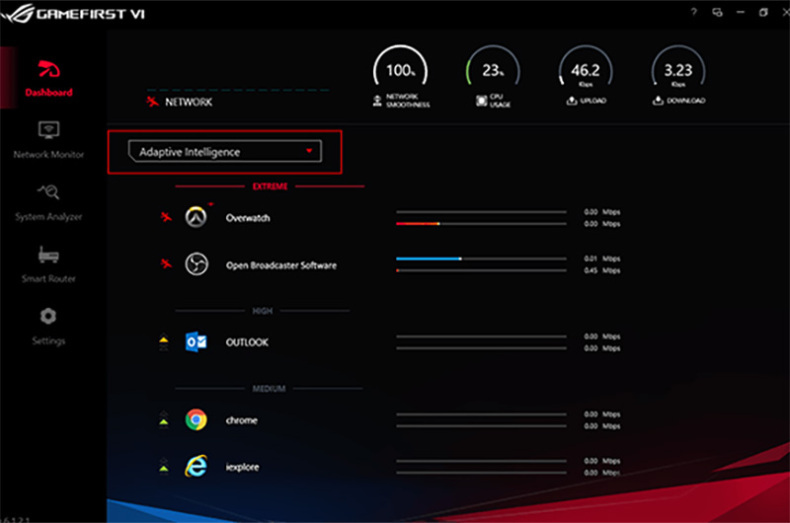Click the MEDIUM priority group header

pos(269,388)
